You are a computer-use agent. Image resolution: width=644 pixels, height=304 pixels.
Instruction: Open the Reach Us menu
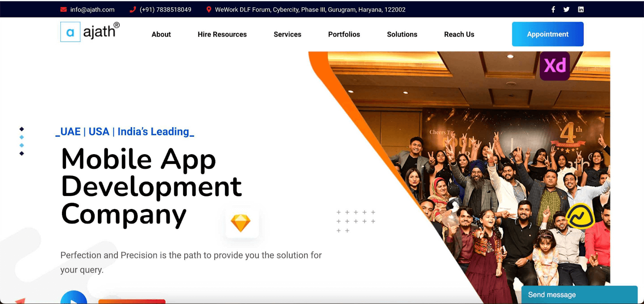459,34
